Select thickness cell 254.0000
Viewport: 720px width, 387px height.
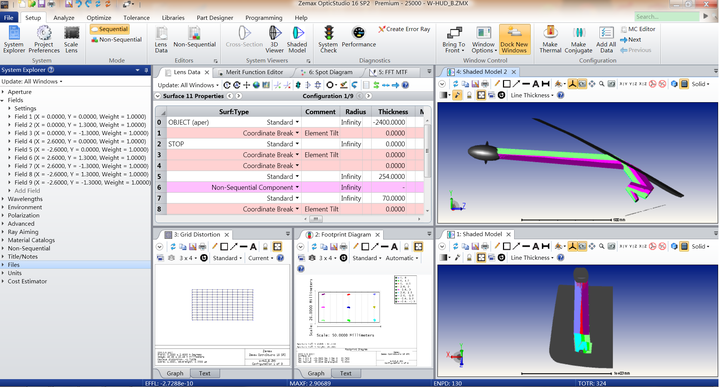(393, 176)
